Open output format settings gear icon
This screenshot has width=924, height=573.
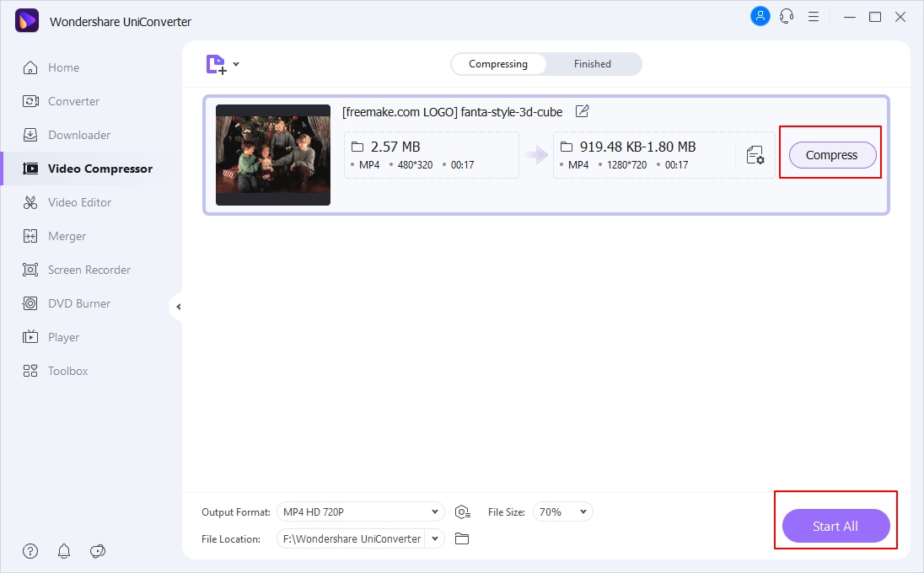[463, 512]
